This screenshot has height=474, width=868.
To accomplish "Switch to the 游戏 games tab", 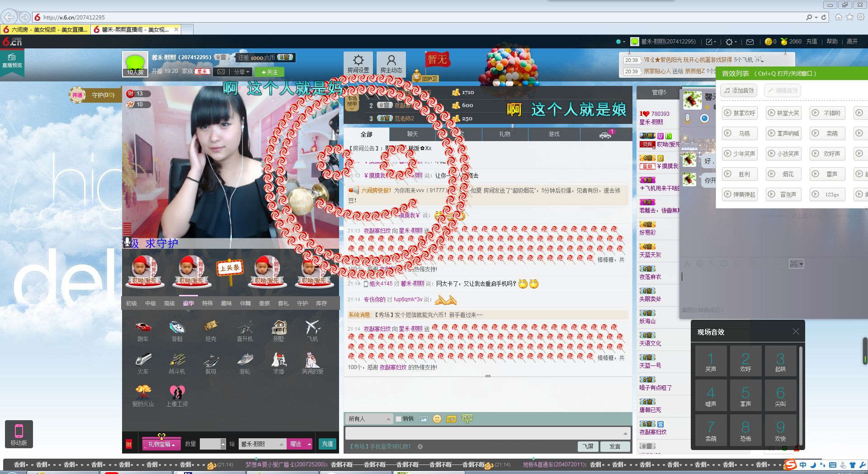I will pyautogui.click(x=554, y=134).
